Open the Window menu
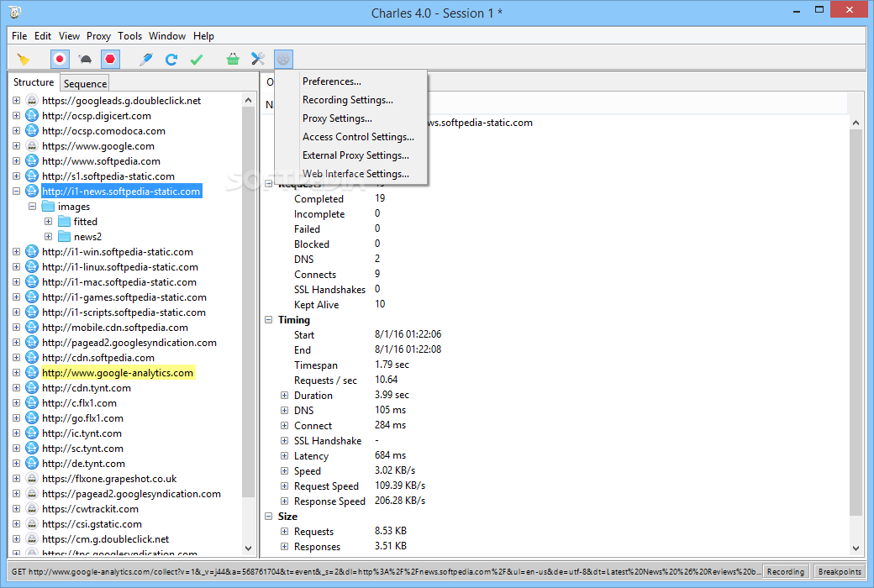 coord(167,35)
